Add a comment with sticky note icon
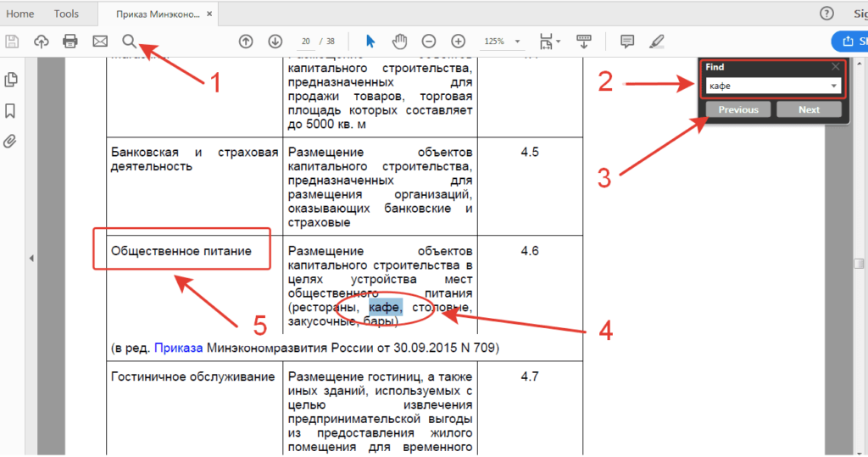Viewport: 868px width, 457px height. (627, 41)
